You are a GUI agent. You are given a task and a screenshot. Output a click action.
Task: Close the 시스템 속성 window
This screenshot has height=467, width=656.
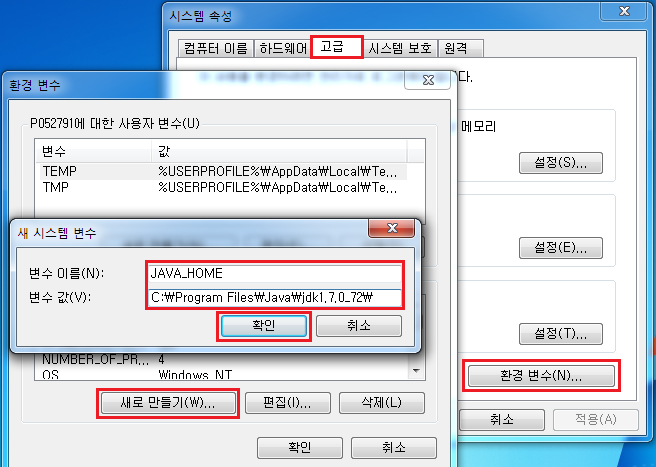(x=623, y=11)
